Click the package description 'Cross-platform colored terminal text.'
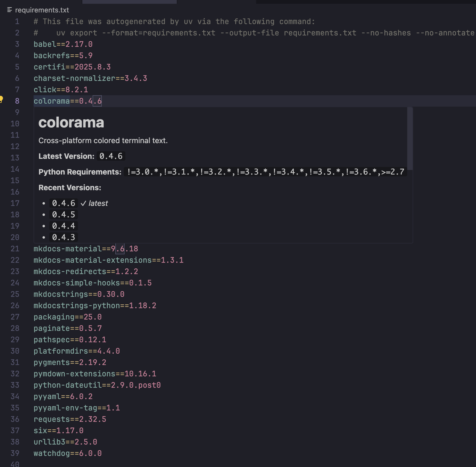The height and width of the screenshot is (467, 476). 103,141
